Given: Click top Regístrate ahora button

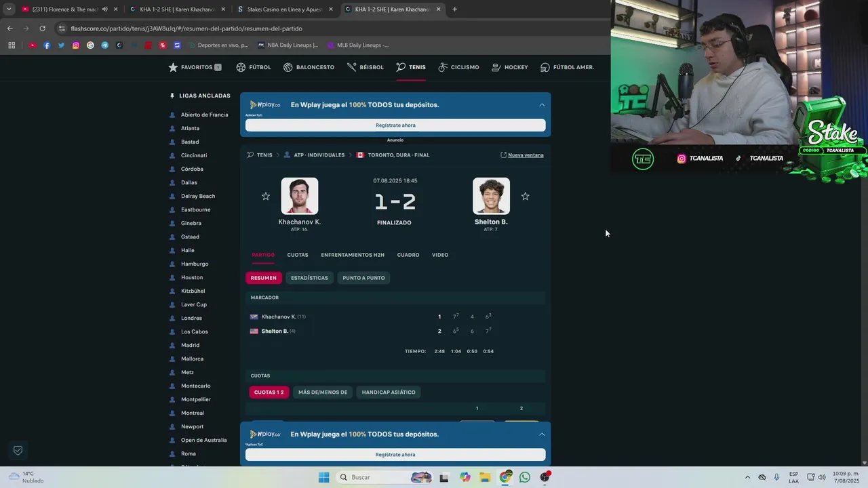Looking at the screenshot, I should point(395,125).
